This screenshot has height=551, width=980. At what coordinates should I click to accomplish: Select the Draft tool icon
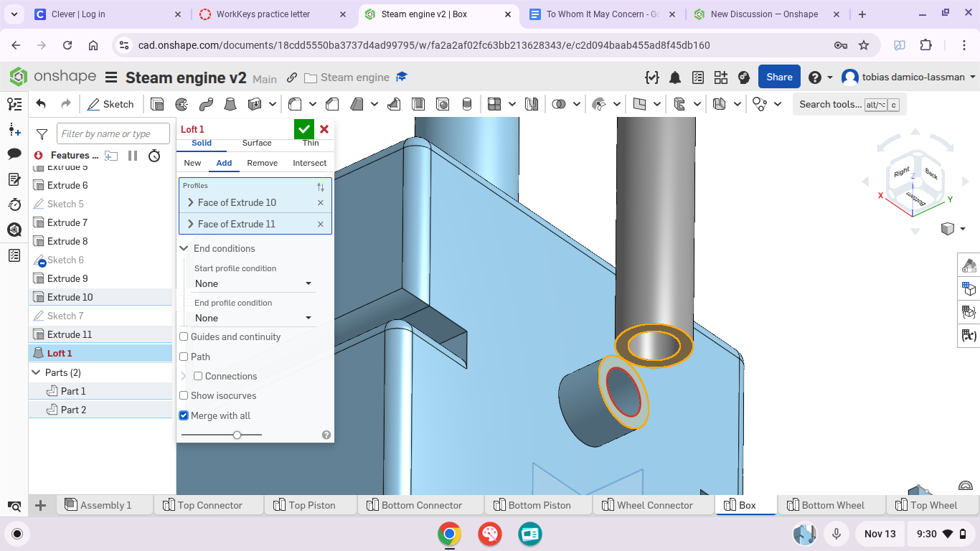click(x=357, y=104)
